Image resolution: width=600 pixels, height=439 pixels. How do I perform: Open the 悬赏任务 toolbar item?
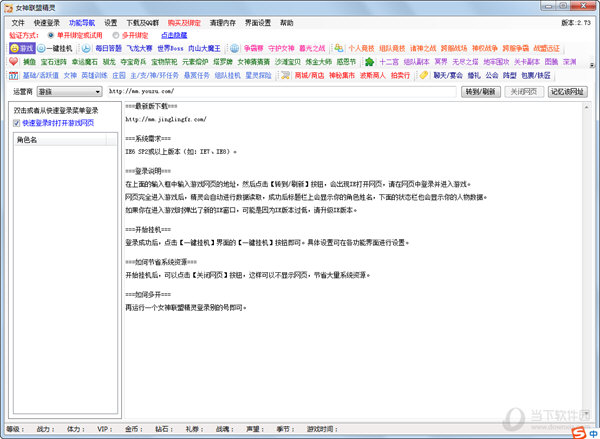tap(197, 76)
